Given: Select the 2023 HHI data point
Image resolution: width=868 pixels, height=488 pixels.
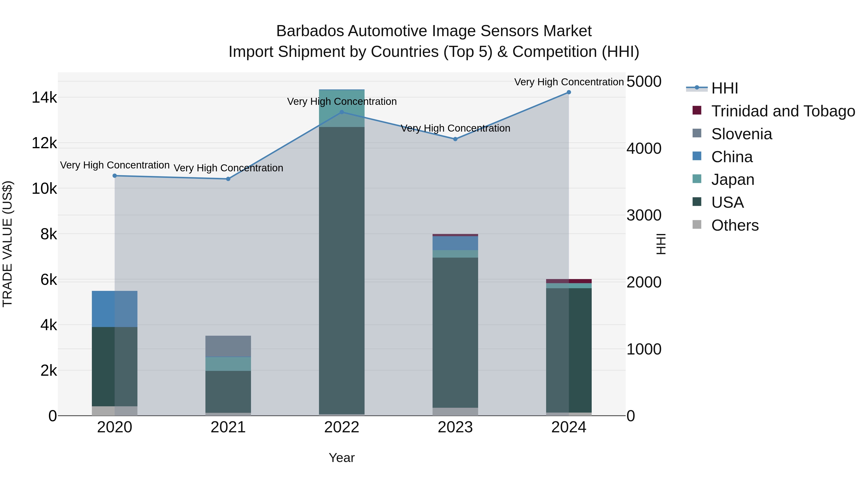Looking at the screenshot, I should [455, 139].
